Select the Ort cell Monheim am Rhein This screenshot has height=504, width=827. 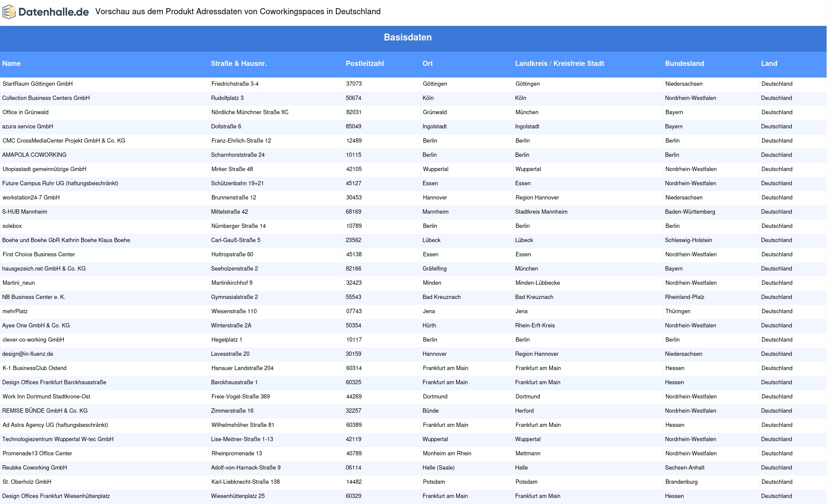click(x=447, y=454)
